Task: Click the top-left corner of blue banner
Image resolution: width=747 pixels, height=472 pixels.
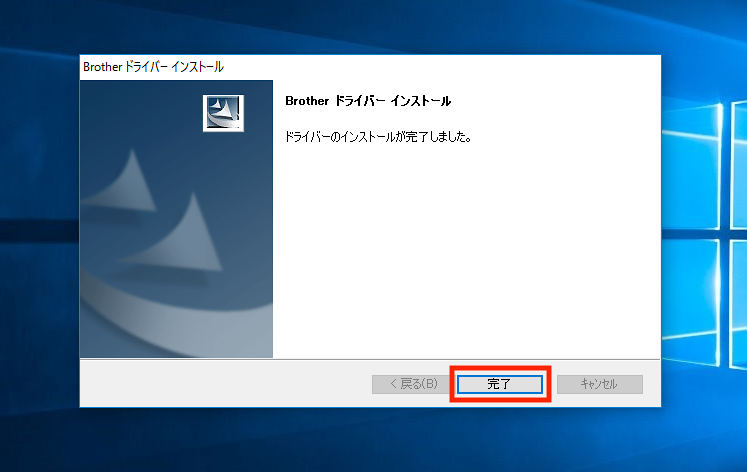Action: [x=85, y=84]
